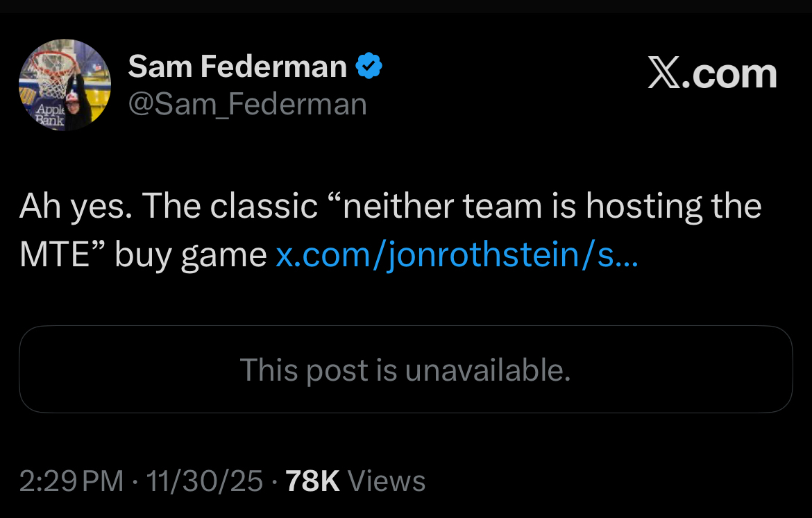Click the X glyph in the logo
This screenshot has height=518, width=812.
point(665,74)
